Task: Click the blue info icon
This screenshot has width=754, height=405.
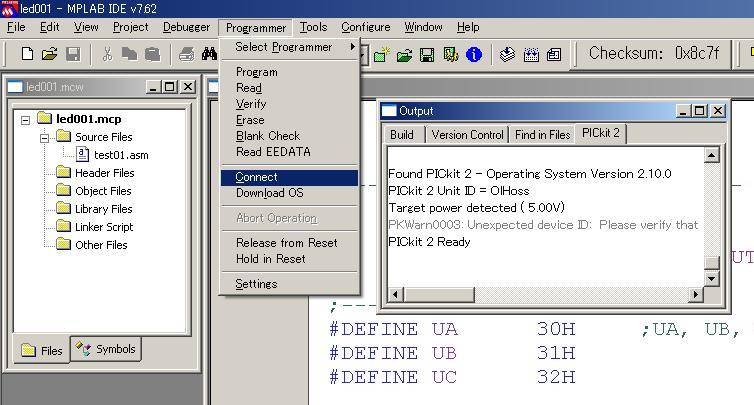Action: point(474,54)
